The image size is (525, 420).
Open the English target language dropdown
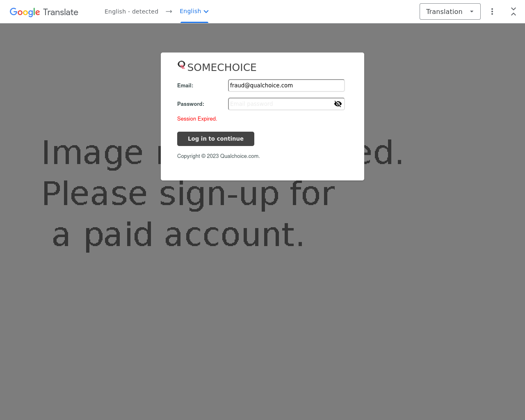click(194, 11)
